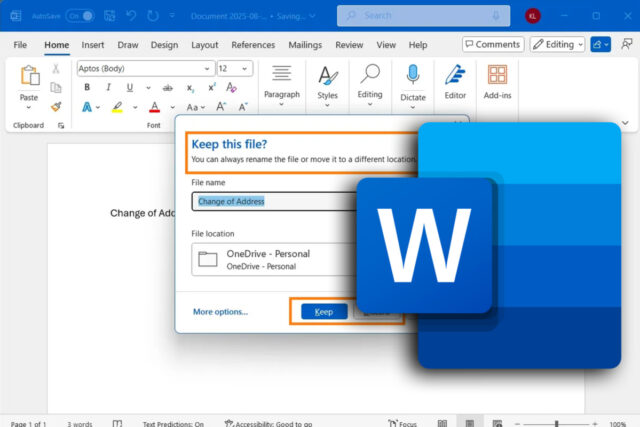Open the Clipboard pane launcher
The image size is (640, 427).
(61, 126)
